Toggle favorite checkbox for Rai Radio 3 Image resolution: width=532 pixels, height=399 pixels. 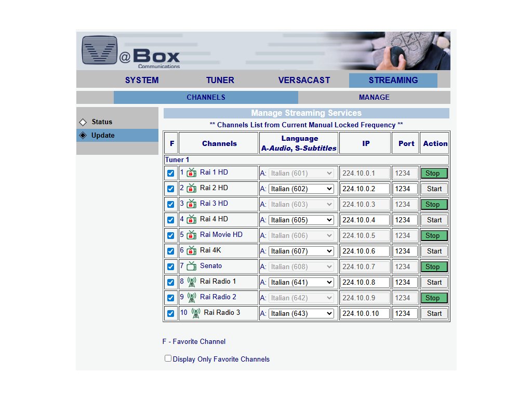pos(170,314)
